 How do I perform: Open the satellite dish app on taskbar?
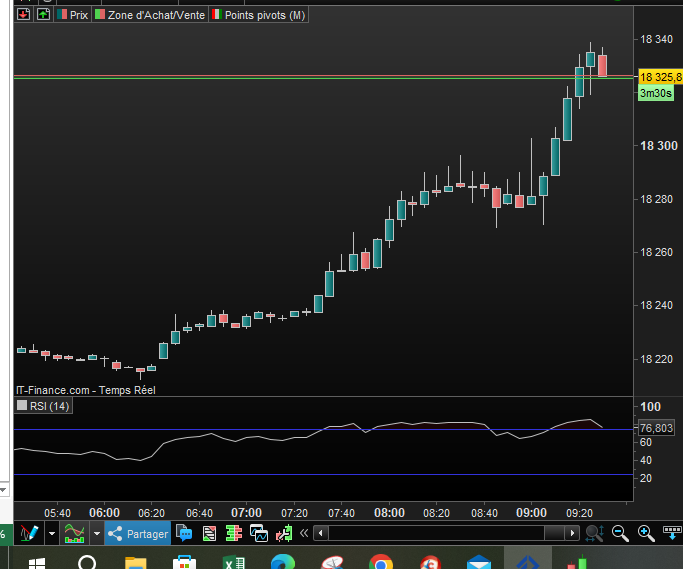tap(332, 562)
